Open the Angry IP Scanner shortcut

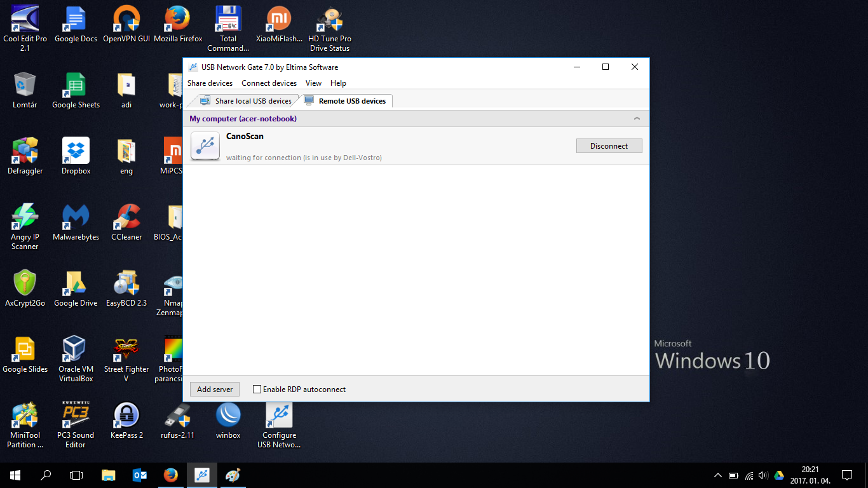coord(25,218)
